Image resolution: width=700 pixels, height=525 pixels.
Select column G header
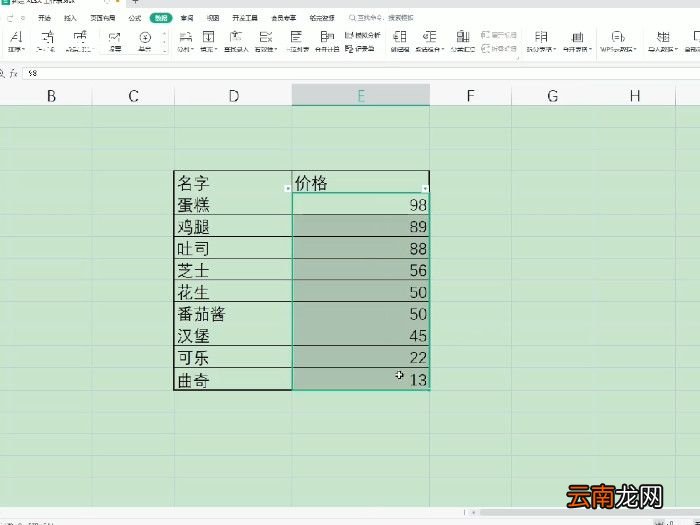tap(552, 96)
